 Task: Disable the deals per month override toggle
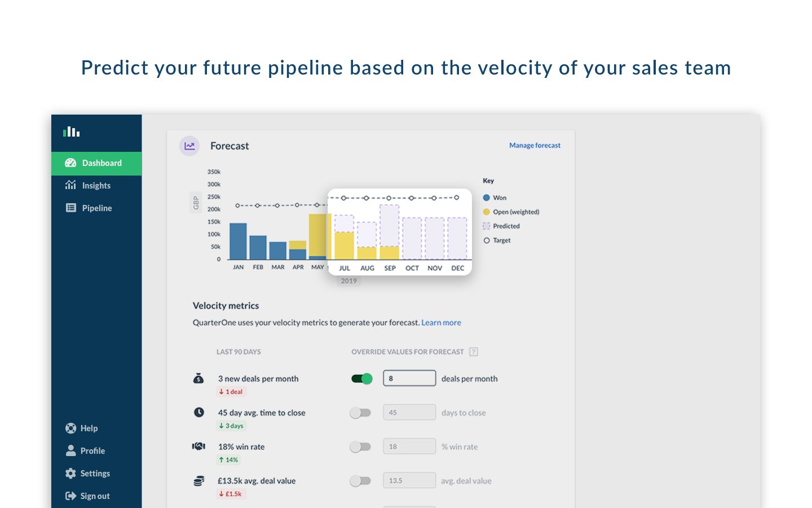tap(361, 379)
